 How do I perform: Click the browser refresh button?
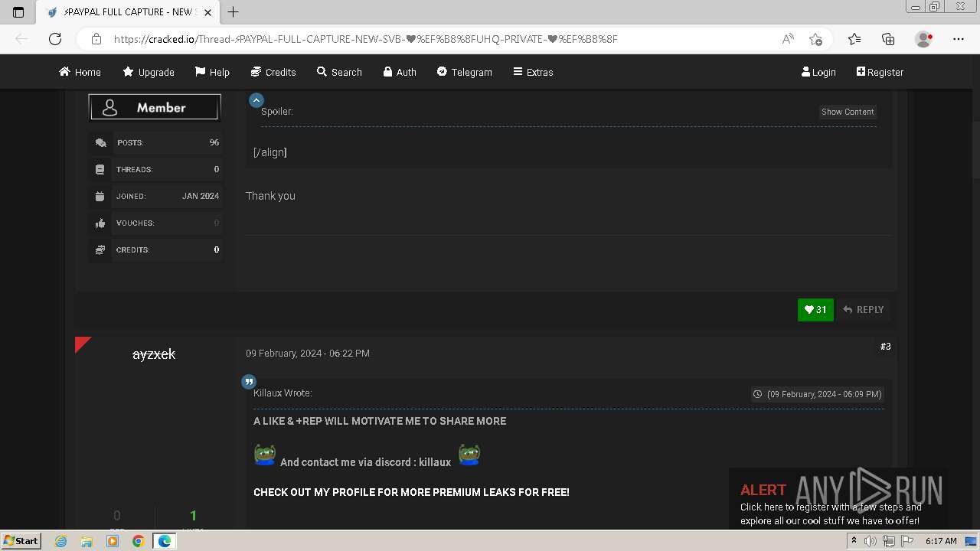[54, 39]
